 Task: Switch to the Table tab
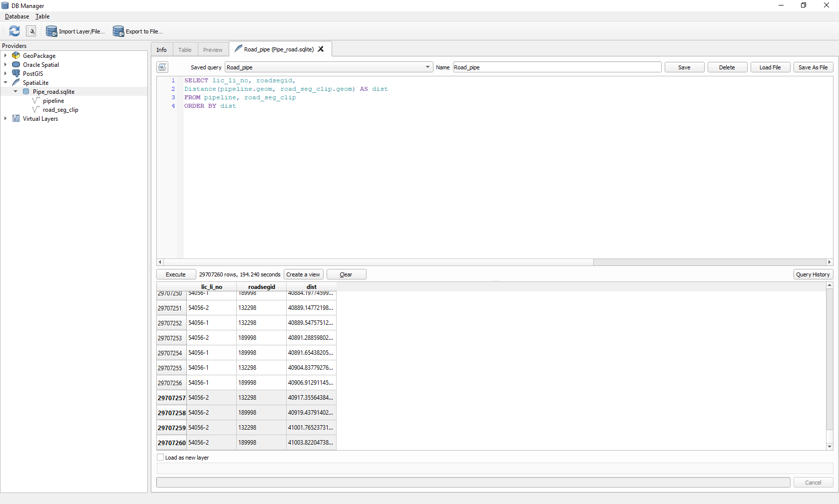tap(185, 49)
